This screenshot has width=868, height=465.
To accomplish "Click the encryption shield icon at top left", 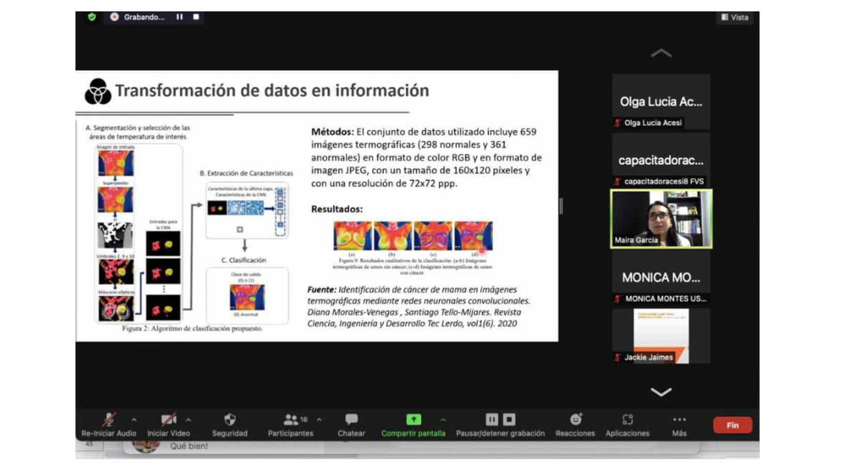I will coord(92,17).
